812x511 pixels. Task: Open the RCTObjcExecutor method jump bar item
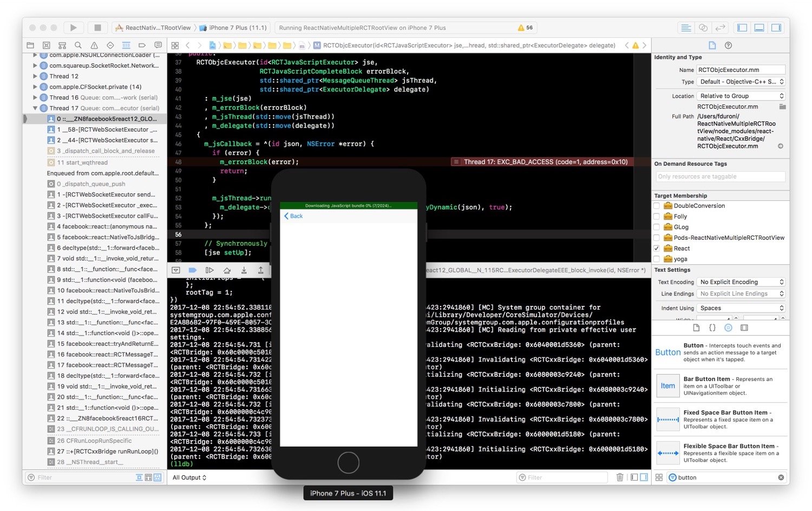[464, 45]
